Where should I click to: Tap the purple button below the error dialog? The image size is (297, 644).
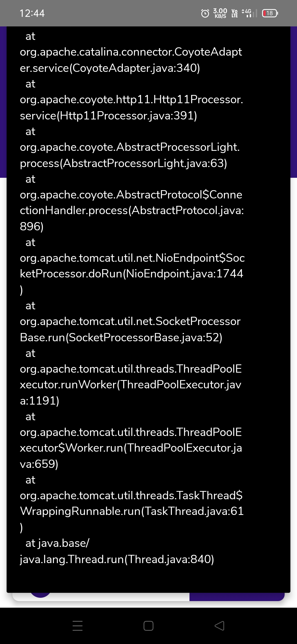237,597
